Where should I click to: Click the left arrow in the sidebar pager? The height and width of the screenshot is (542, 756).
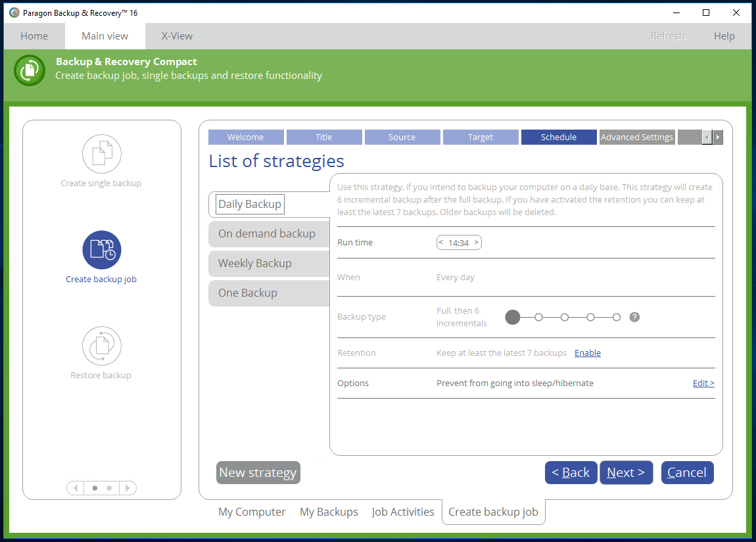(75, 487)
